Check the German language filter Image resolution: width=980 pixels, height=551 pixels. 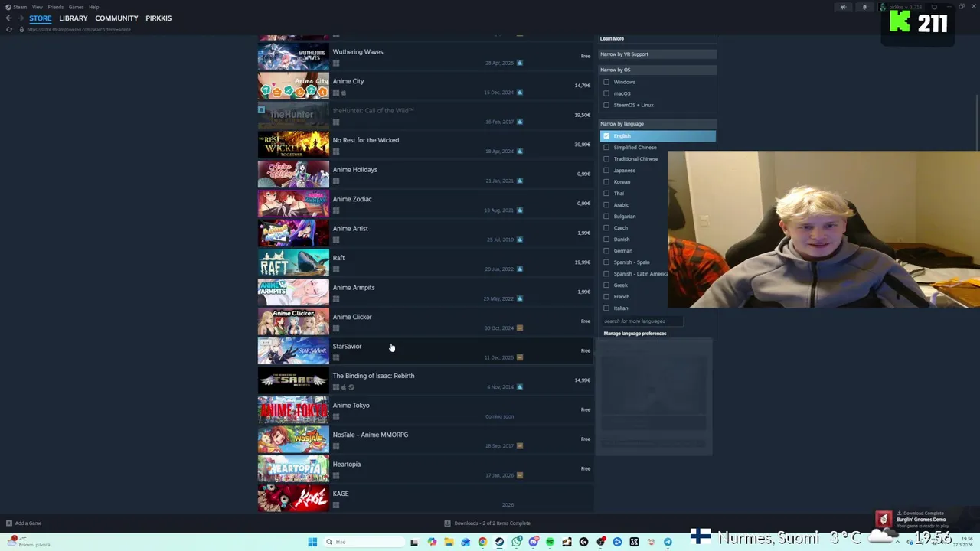pyautogui.click(x=606, y=251)
